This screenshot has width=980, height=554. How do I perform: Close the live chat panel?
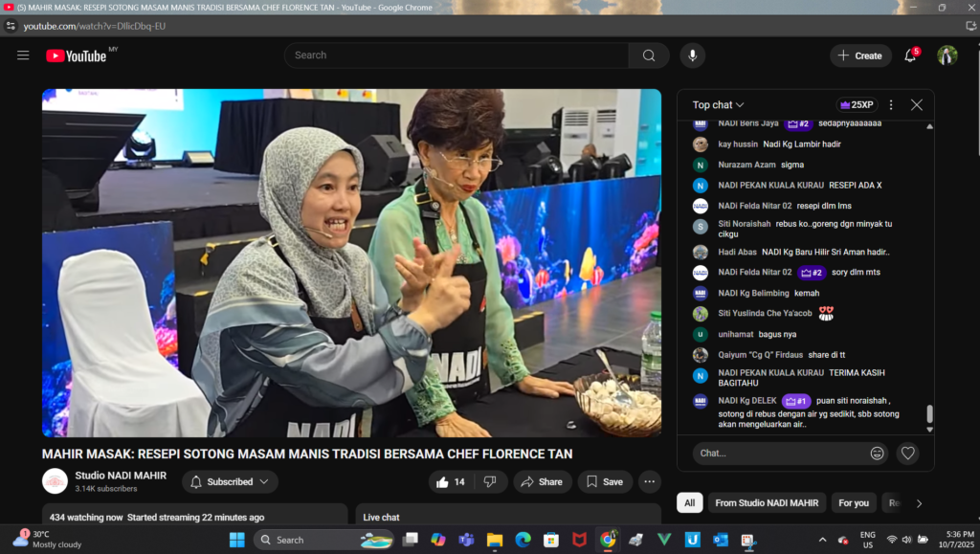917,105
